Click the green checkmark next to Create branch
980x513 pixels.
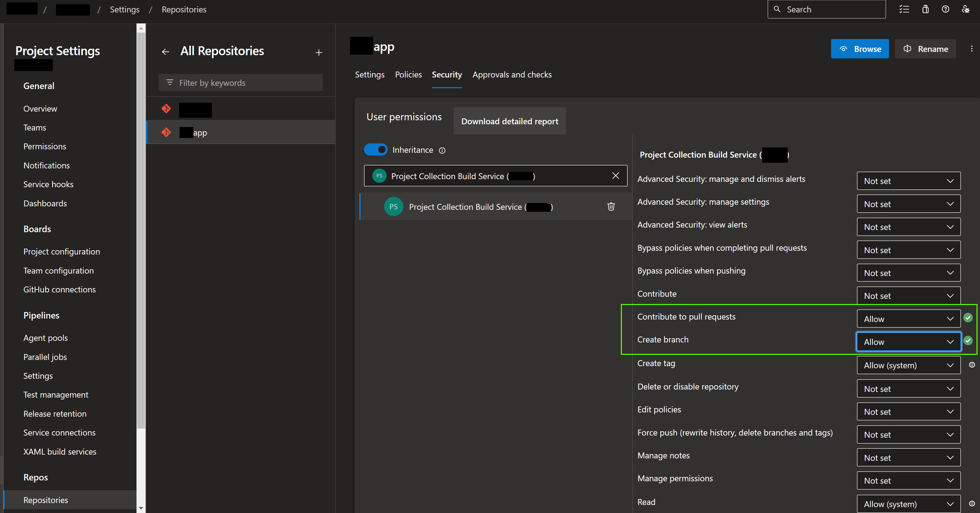(x=968, y=341)
